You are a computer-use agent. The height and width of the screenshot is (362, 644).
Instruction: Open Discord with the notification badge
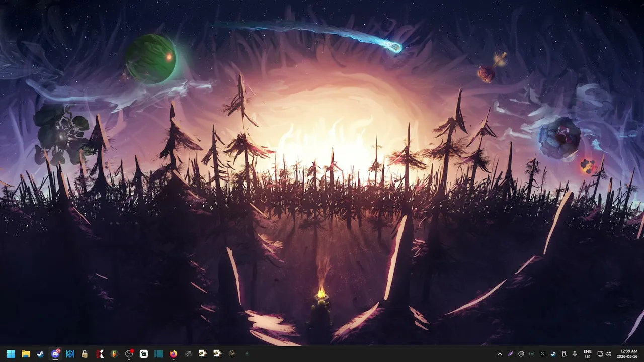[55, 354]
